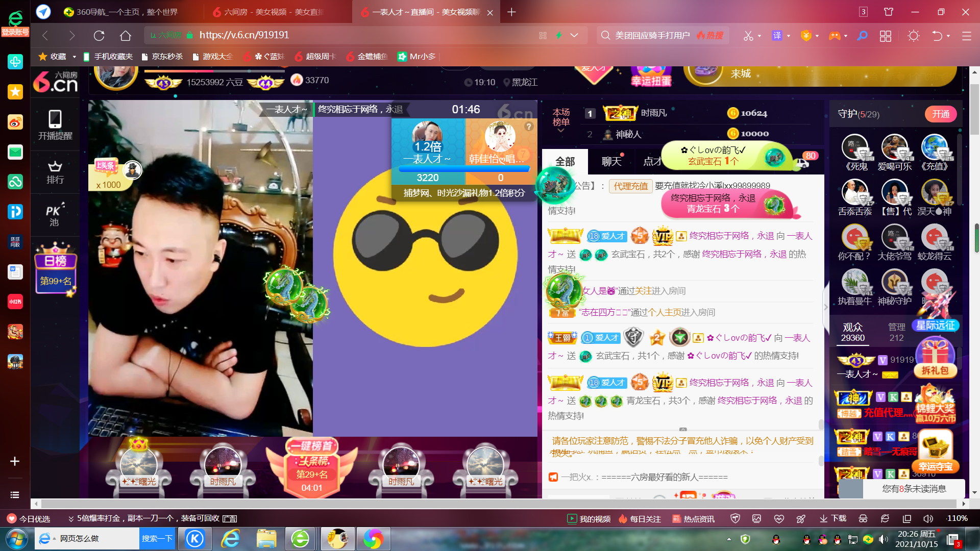This screenshot has height=551, width=980.
Task: Collapse the side panel arrow handle
Action: click(x=826, y=307)
